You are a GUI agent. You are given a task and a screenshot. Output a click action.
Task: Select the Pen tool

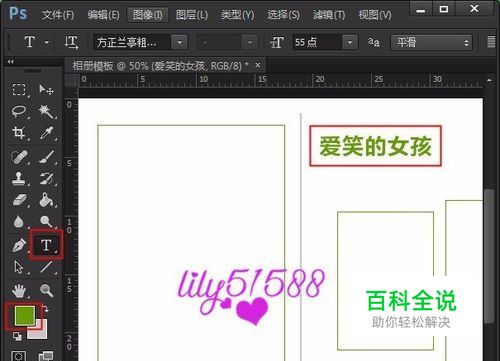coord(19,246)
